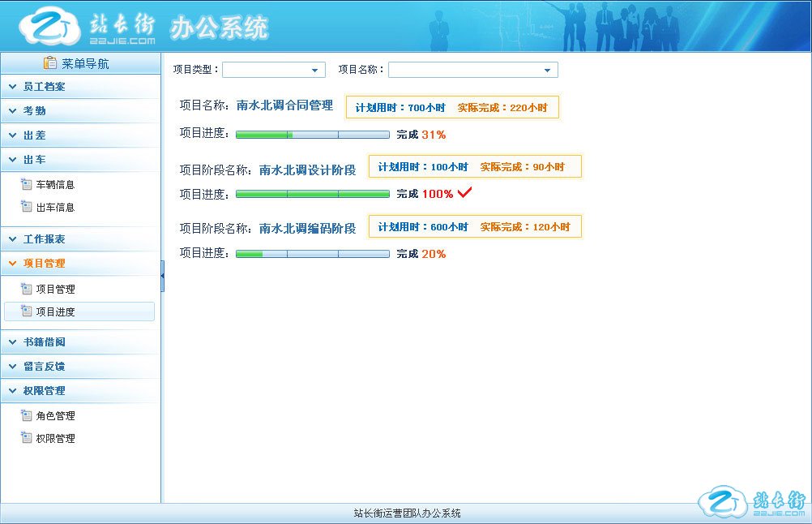Image resolution: width=812 pixels, height=524 pixels.
Task: Select the 留言反馈 menu section
Action: 45,367
